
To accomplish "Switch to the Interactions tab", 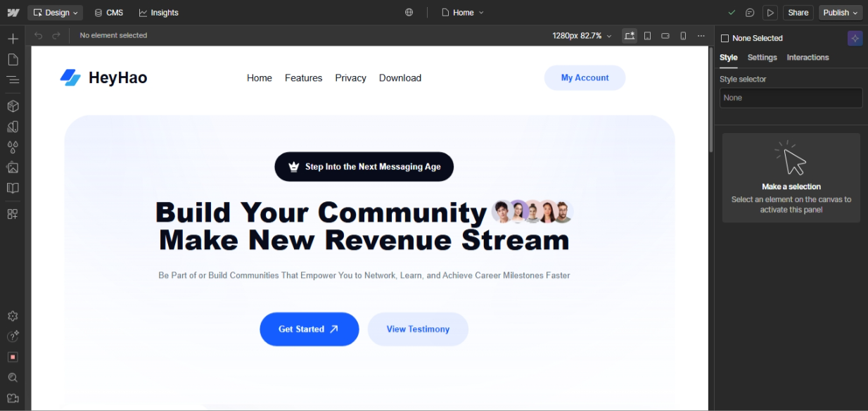I will [x=808, y=57].
